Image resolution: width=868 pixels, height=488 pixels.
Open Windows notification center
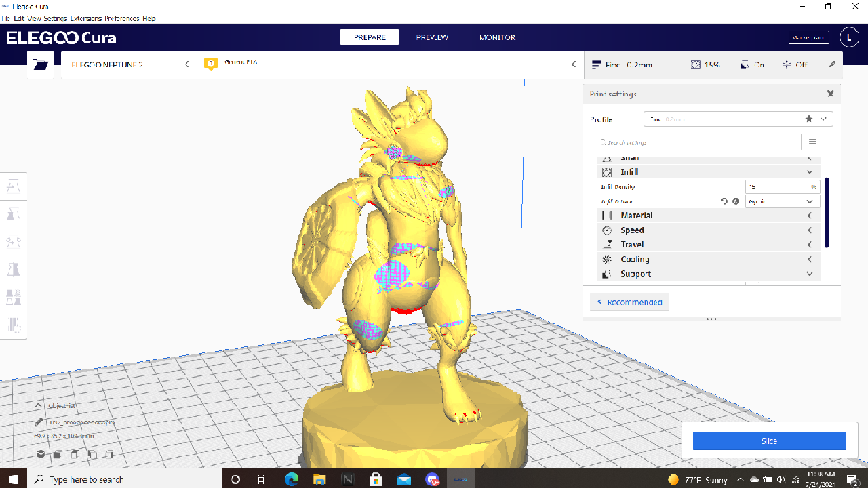(x=852, y=479)
